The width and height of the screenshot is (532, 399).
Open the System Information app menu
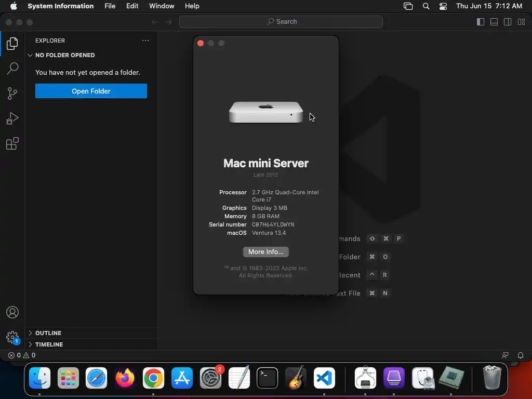click(x=60, y=6)
